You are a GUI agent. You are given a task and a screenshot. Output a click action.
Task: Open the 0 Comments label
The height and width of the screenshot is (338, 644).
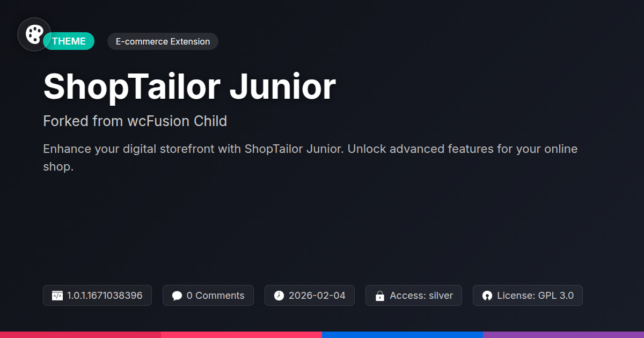(215, 296)
